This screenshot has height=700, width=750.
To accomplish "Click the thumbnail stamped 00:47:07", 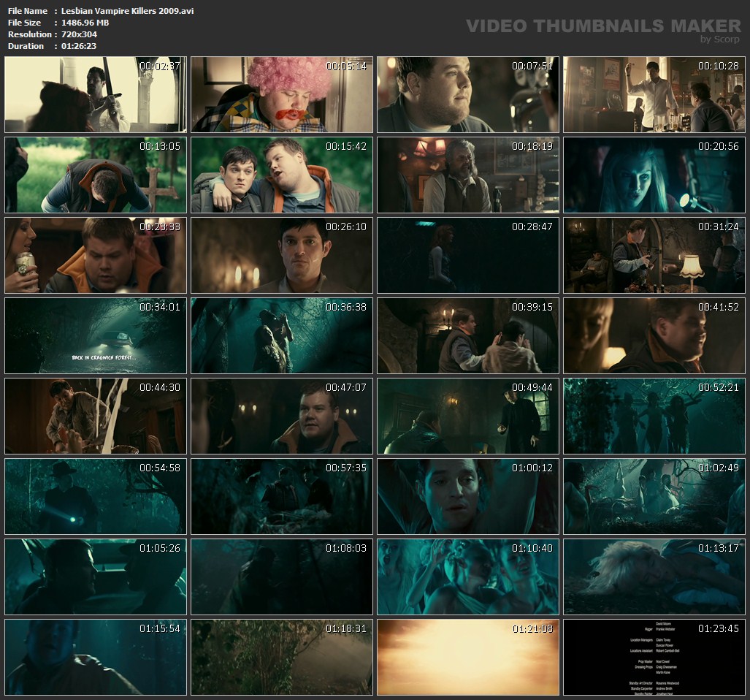I will point(282,416).
